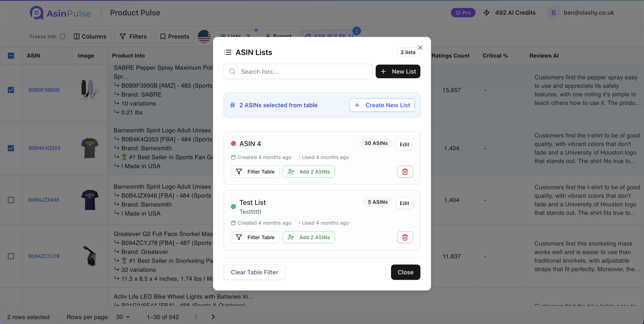Click the lightning AI Credits icon
The width and height of the screenshot is (644, 324).
[486, 13]
